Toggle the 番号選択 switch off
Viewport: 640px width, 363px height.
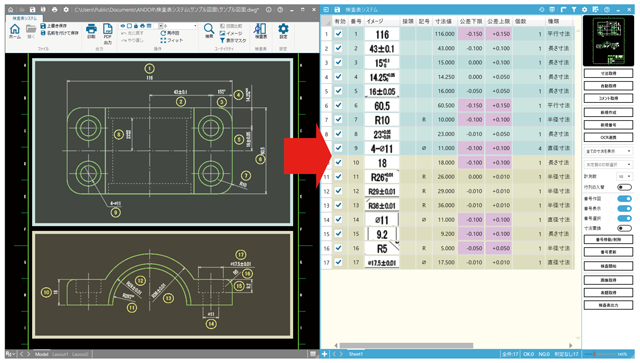coord(624,218)
